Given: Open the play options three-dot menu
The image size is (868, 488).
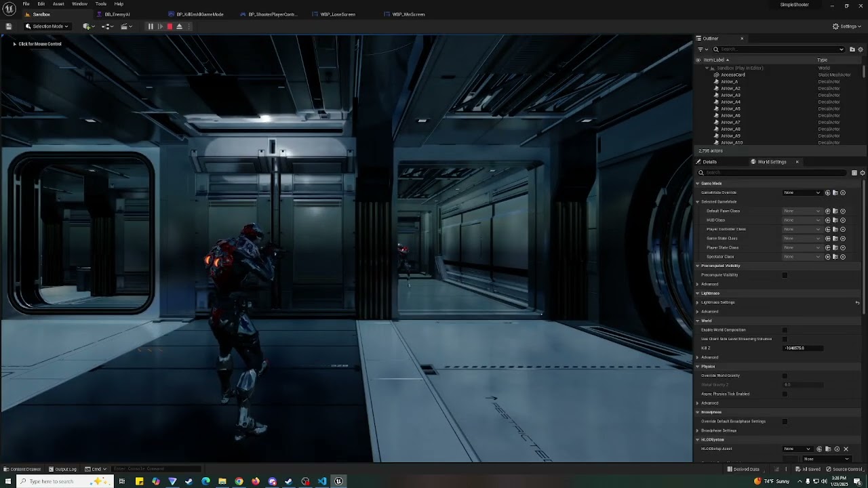Looking at the screenshot, I should (x=189, y=26).
